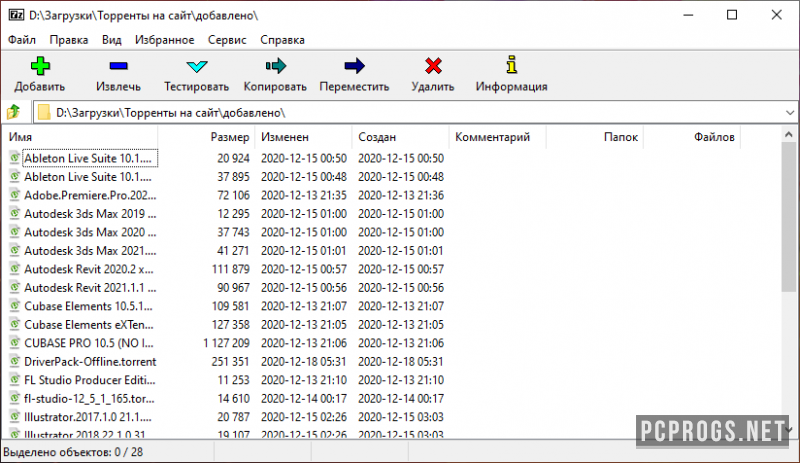Open the Сервис menu
800x463 pixels.
227,40
